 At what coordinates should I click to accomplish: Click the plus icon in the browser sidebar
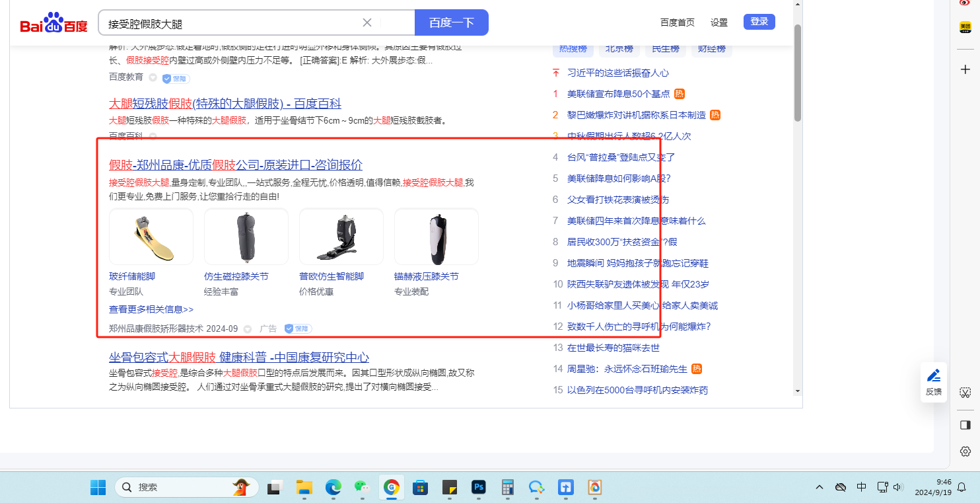click(x=965, y=69)
